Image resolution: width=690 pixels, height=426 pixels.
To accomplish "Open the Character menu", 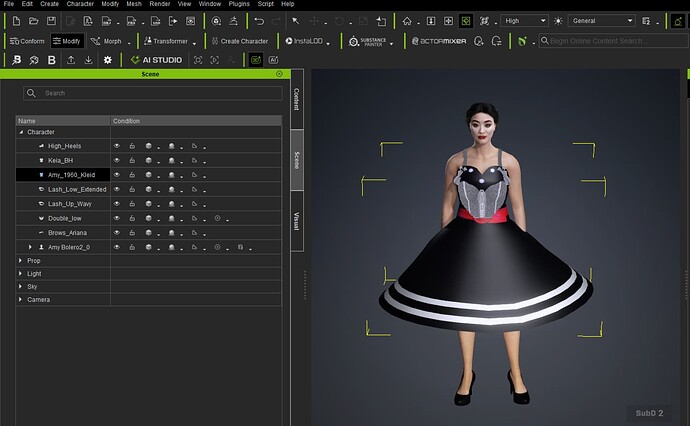I will [x=80, y=4].
